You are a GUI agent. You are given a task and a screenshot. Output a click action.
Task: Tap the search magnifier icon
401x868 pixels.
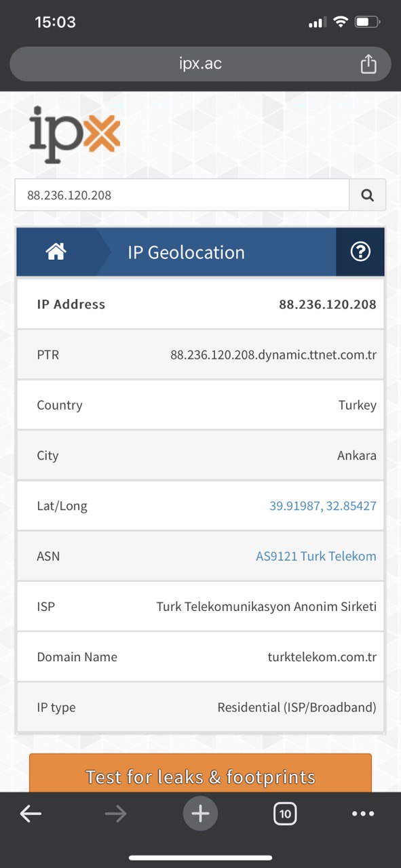tap(367, 195)
